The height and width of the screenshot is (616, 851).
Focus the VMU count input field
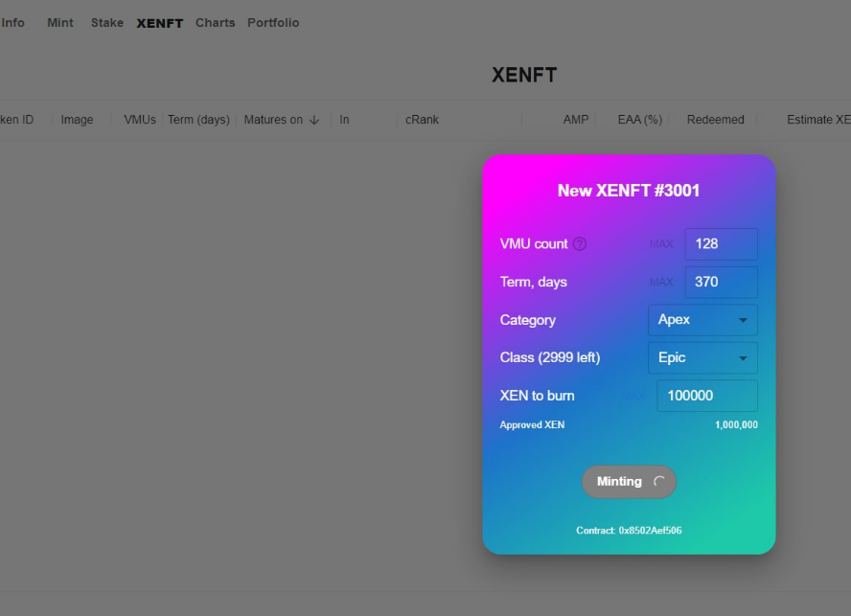(x=722, y=243)
